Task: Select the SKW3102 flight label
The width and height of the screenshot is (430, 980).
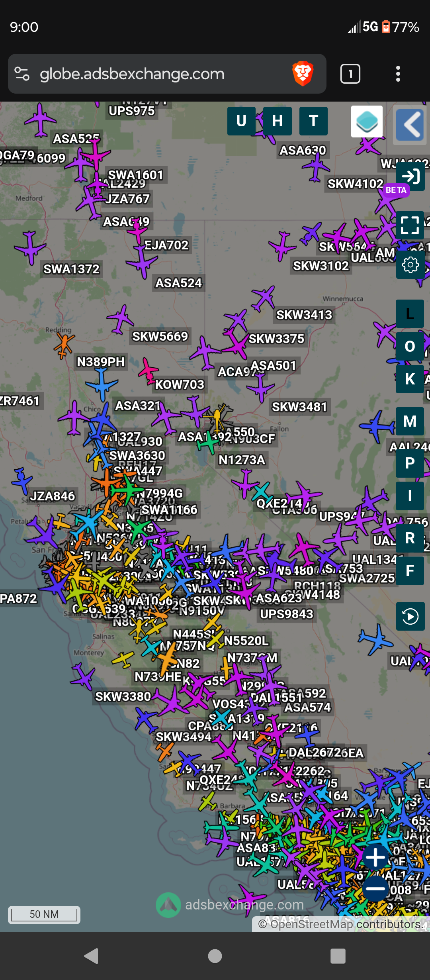Action: tap(321, 266)
